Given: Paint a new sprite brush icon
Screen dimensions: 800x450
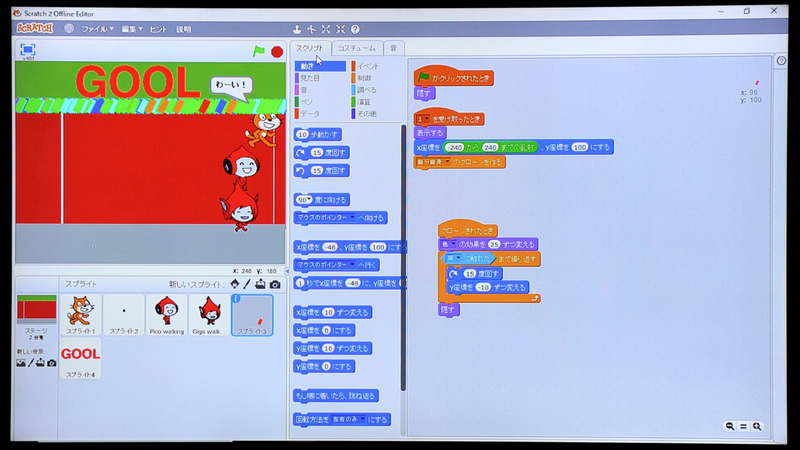Looking at the screenshot, I should pos(247,284).
